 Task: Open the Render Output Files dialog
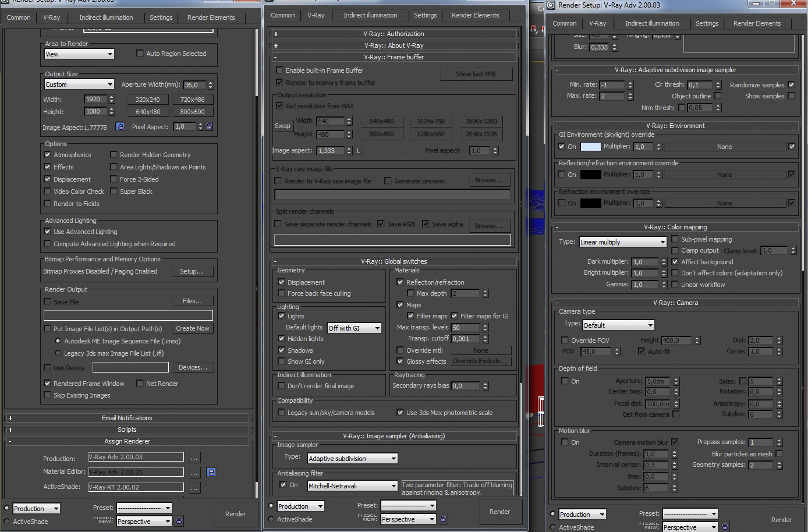[193, 301]
